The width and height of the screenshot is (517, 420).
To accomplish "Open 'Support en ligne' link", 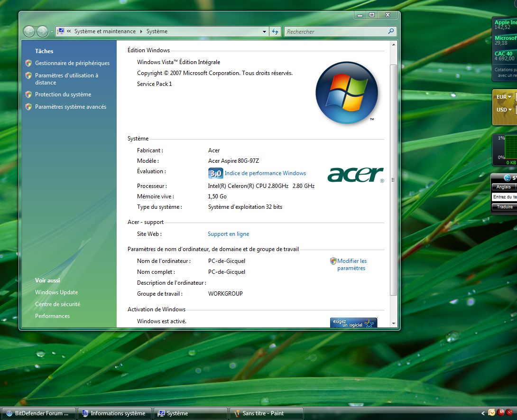I will click(x=228, y=234).
